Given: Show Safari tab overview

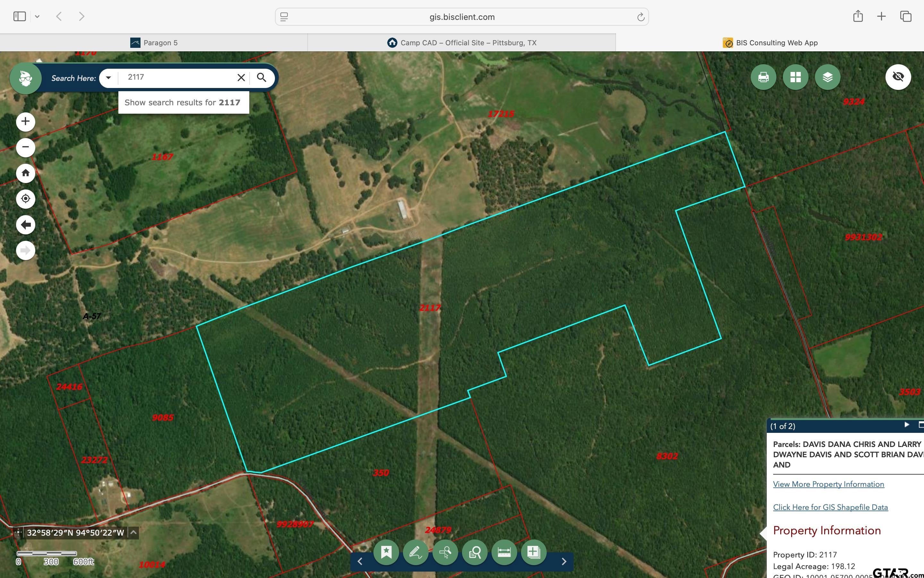Looking at the screenshot, I should point(906,16).
